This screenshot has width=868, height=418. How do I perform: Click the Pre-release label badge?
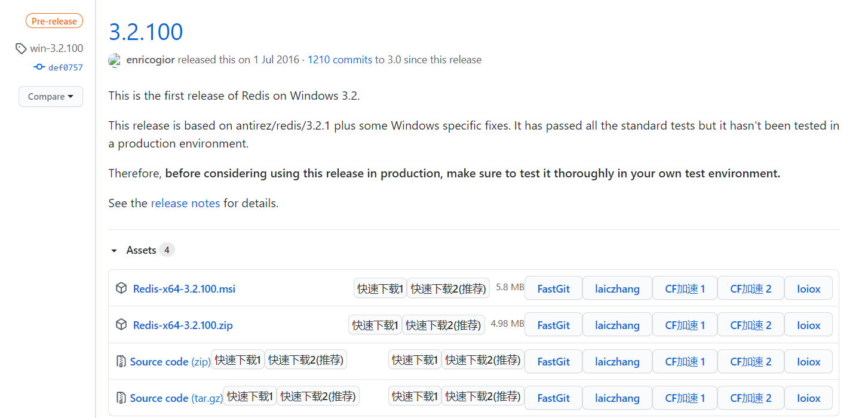tap(54, 21)
